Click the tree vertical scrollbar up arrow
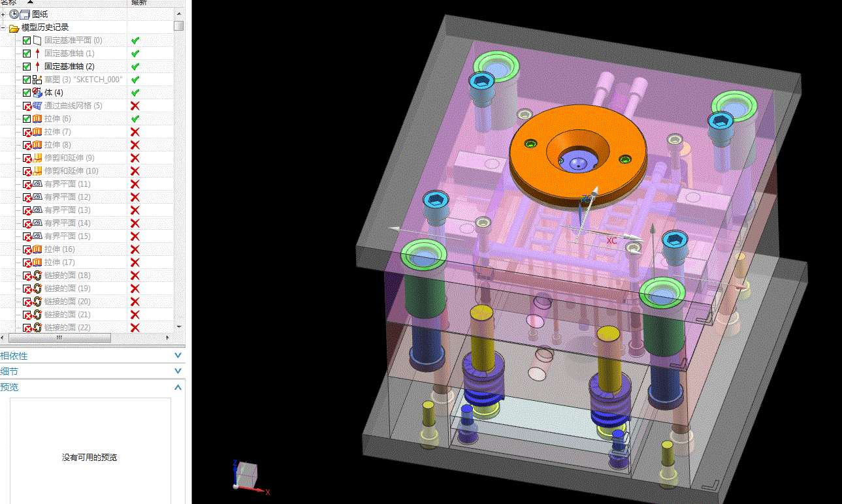Viewport: 842px width, 504px height. click(178, 12)
